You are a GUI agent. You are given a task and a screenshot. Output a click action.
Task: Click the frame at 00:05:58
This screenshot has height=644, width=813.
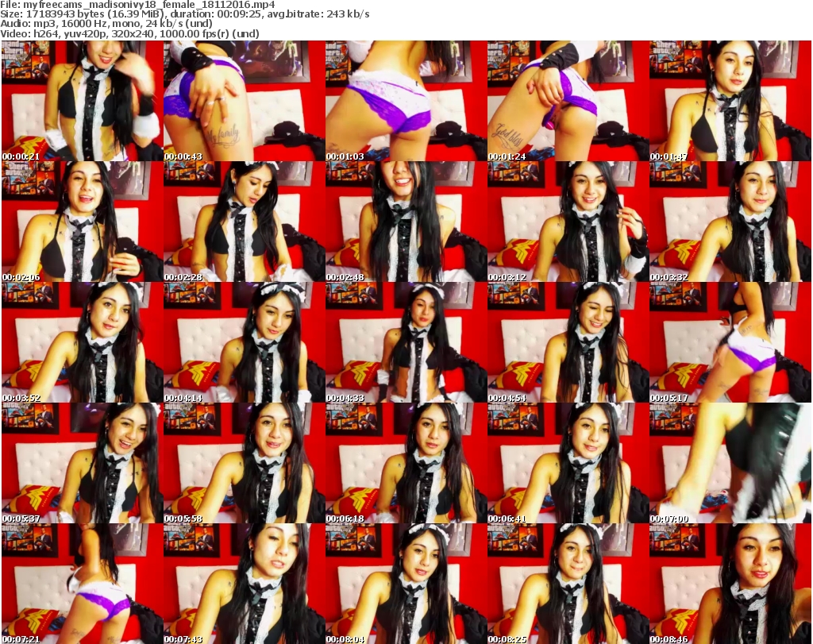[x=243, y=463]
